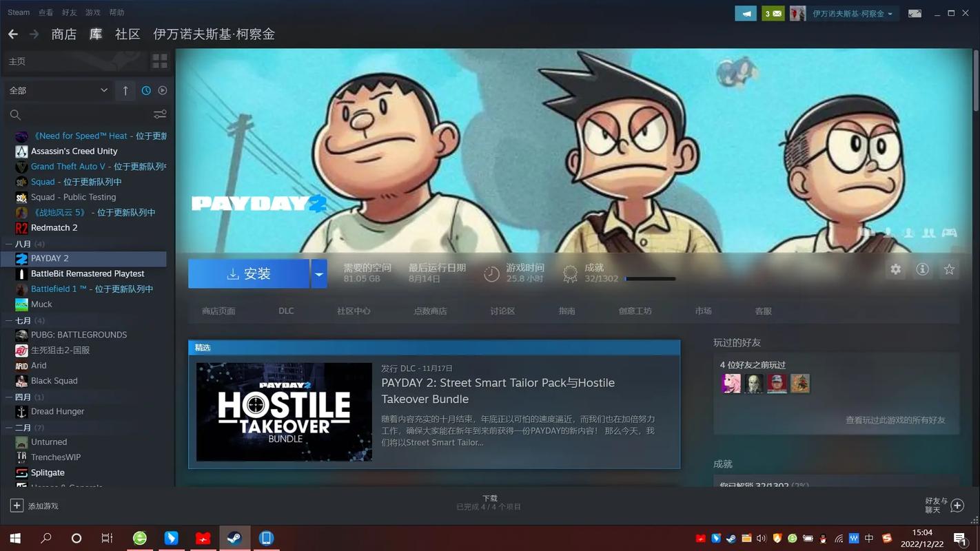Open the 全部 library category dropdown
Screen dimensions: 980x551
click(x=58, y=90)
